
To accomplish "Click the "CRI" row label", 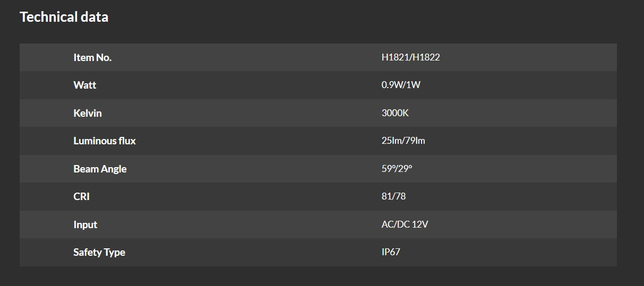I will coord(81,196).
